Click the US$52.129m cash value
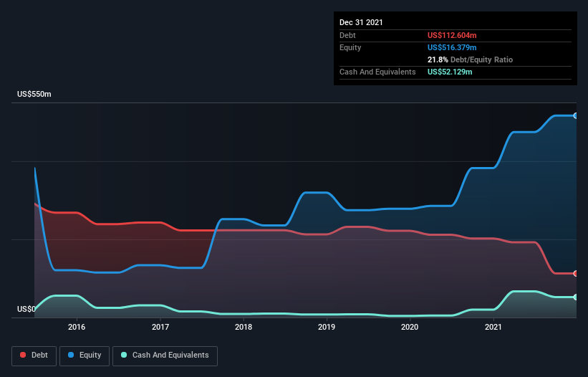Image resolution: width=588 pixels, height=377 pixels. (450, 72)
